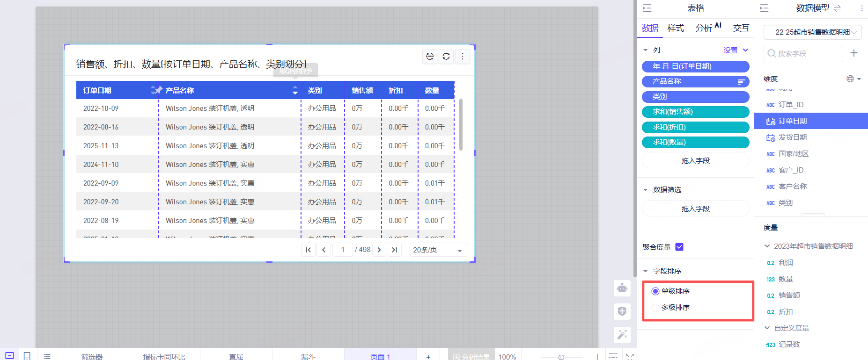Click the shield plus icon
868x360 pixels.
click(622, 311)
